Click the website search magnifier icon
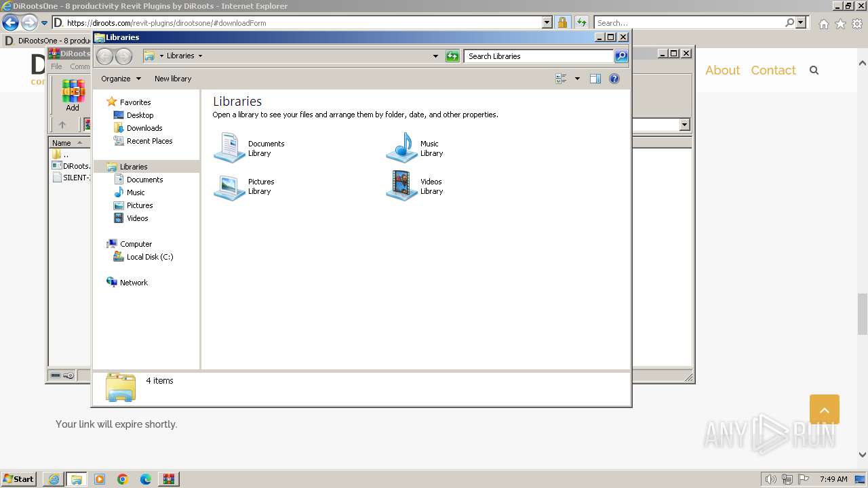Screen dimensions: 868x488 pyautogui.click(x=814, y=70)
